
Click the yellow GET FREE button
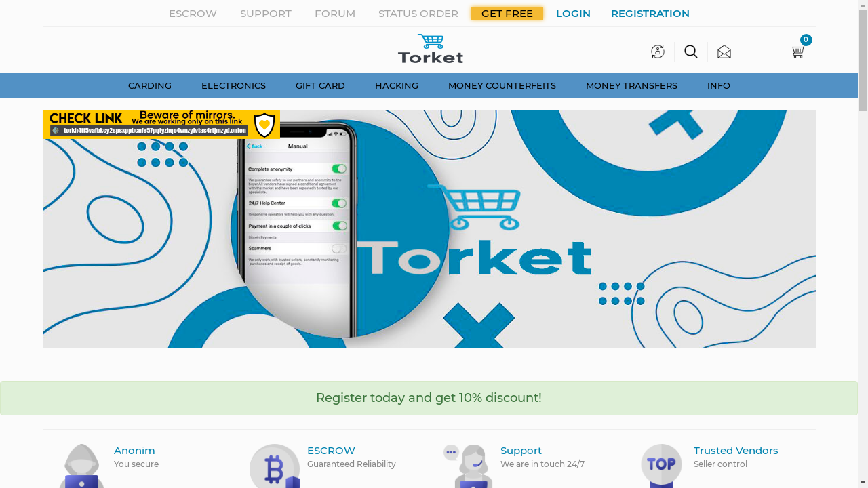click(507, 14)
